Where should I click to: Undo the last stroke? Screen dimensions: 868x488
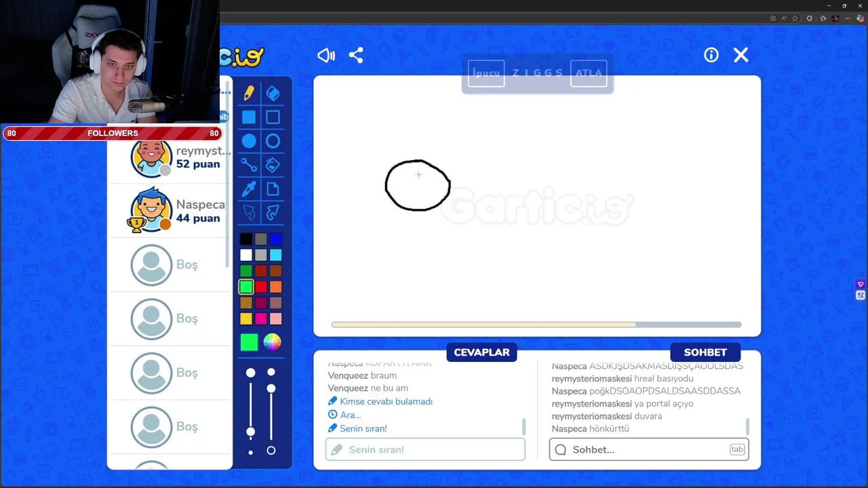coord(249,213)
